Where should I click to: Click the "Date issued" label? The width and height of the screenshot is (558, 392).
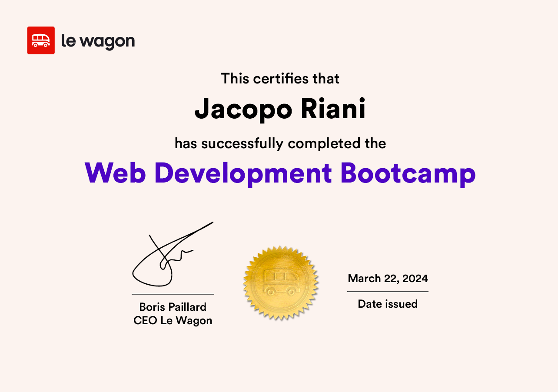[388, 304]
